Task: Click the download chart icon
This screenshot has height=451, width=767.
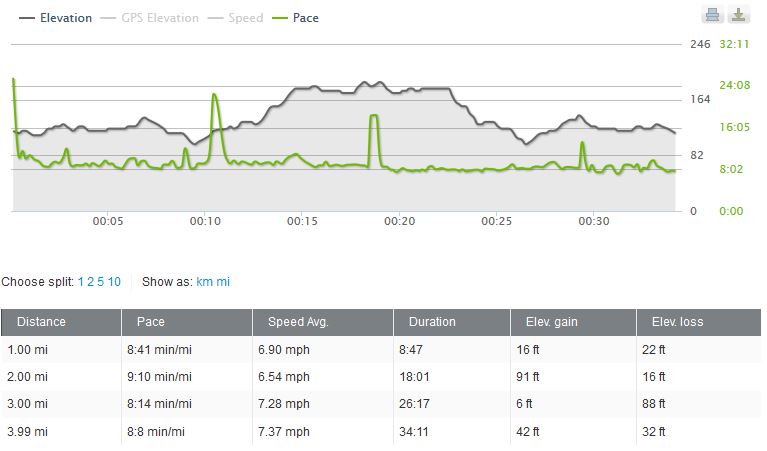Action: click(738, 14)
